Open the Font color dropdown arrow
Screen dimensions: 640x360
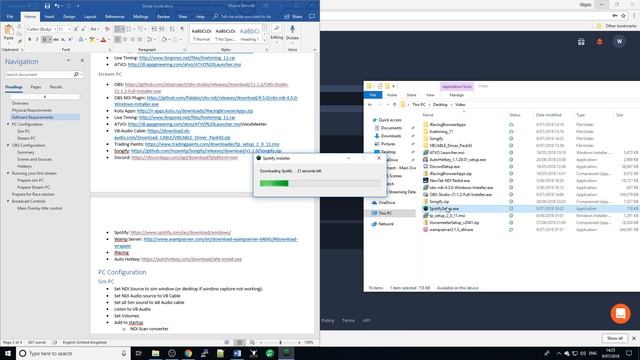pos(109,40)
